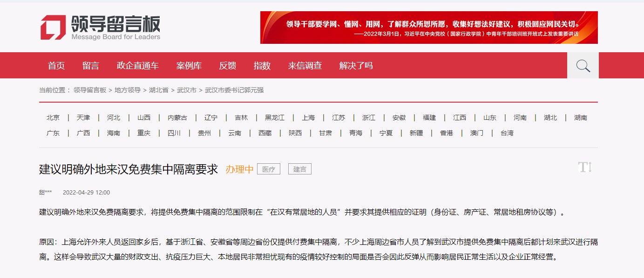Select 来信调查 in the navigation bar

click(x=305, y=66)
